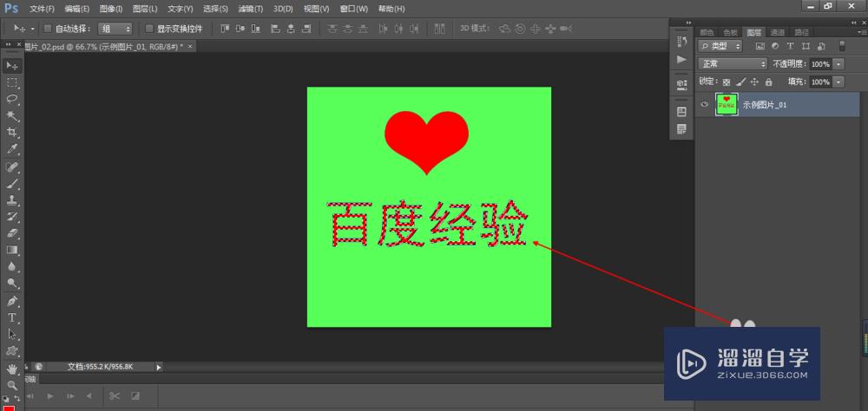Expand the status bar info arrow

click(x=159, y=367)
